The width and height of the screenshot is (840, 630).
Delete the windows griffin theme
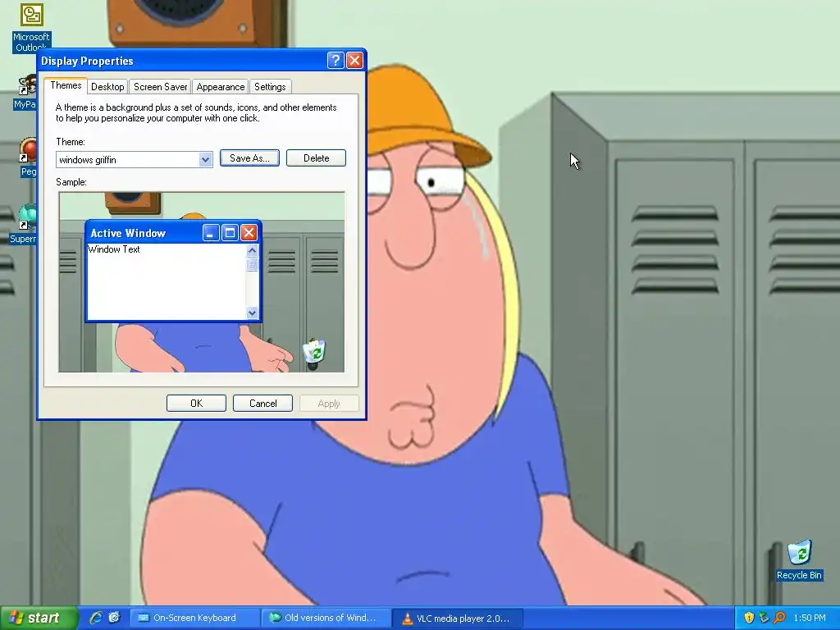[x=316, y=158]
